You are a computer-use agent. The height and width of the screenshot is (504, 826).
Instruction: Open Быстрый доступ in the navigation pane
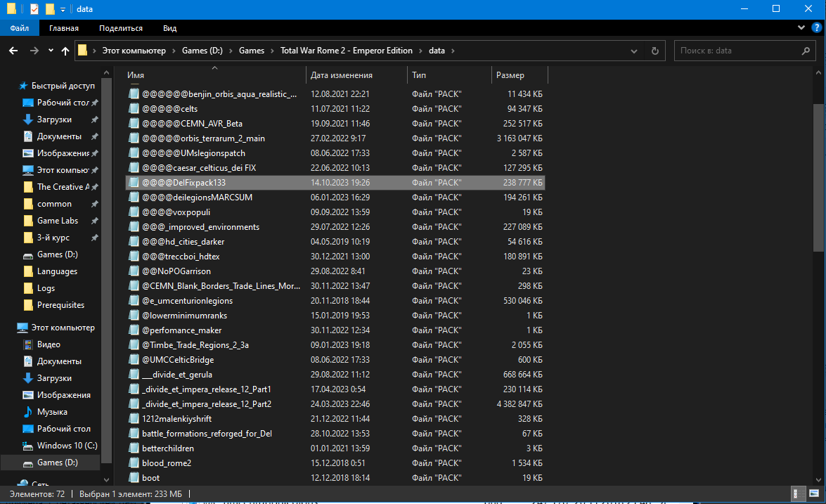point(63,85)
